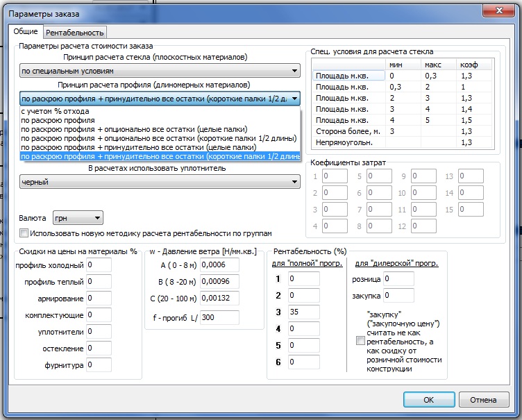Click cost coefficient field 13
The width and height of the screenshot is (522, 420).
click(x=471, y=176)
